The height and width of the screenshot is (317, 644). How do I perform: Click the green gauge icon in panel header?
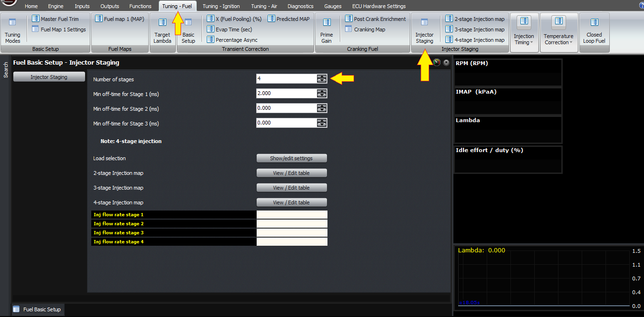point(437,62)
